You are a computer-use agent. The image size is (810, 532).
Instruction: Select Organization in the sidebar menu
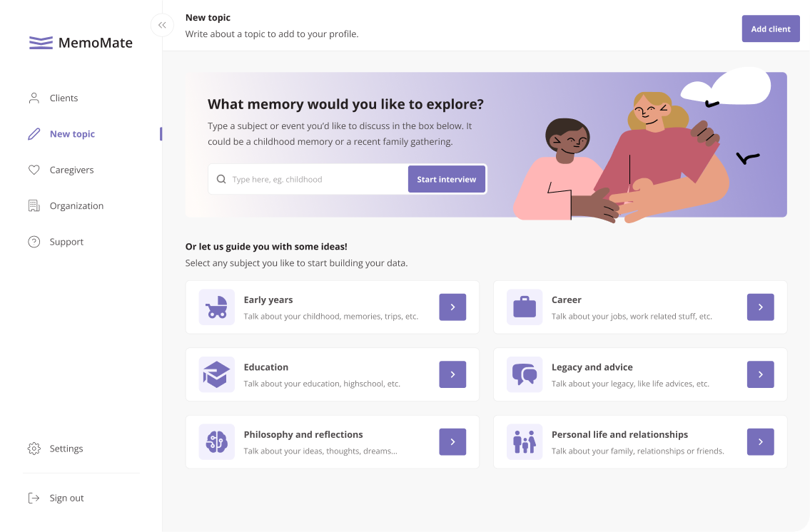click(76, 206)
